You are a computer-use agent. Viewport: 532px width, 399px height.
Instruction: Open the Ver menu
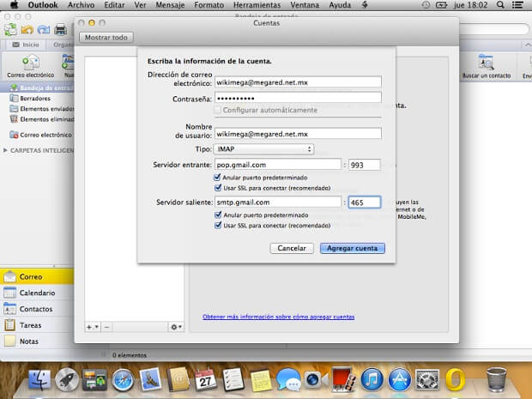tap(140, 5)
